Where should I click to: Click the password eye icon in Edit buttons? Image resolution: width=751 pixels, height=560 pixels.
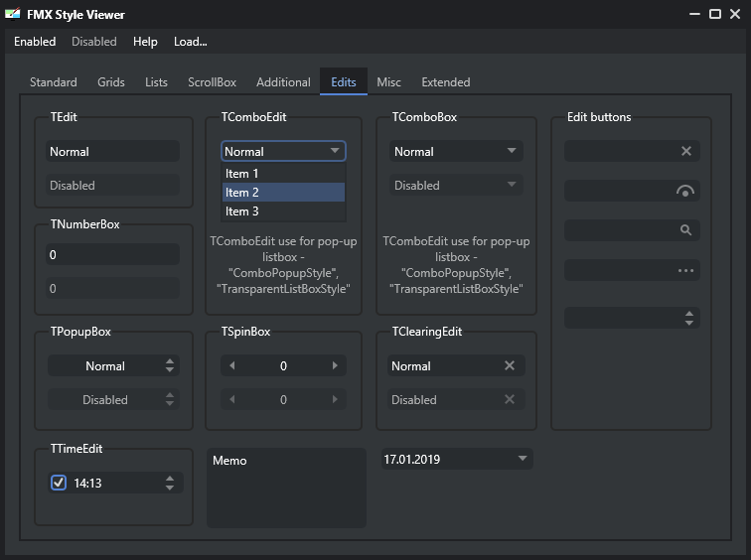(x=684, y=191)
